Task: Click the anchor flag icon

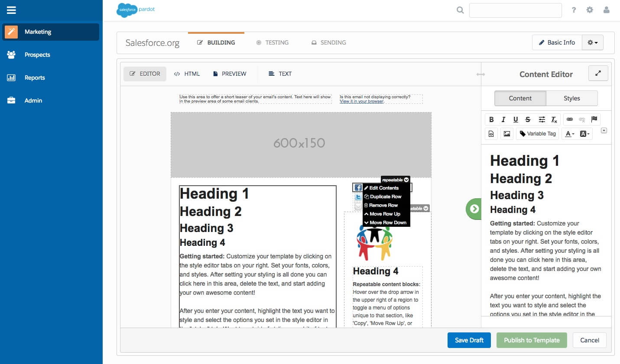Action: click(x=594, y=119)
